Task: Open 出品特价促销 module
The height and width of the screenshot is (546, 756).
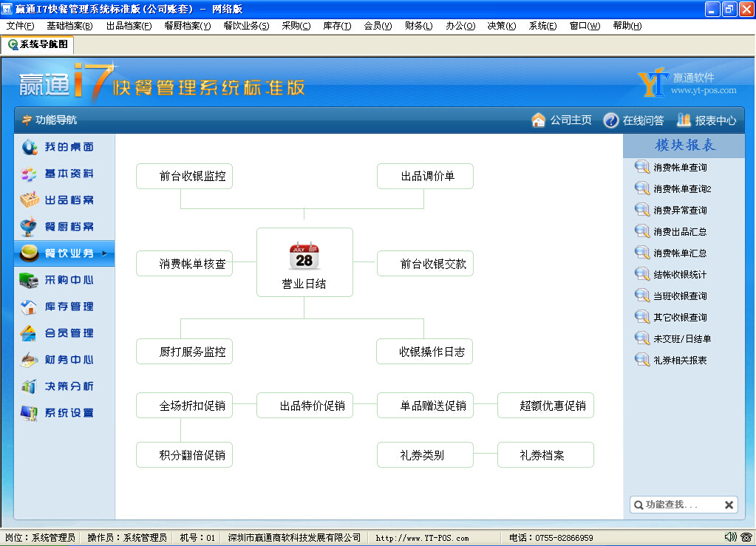Action: (x=304, y=406)
